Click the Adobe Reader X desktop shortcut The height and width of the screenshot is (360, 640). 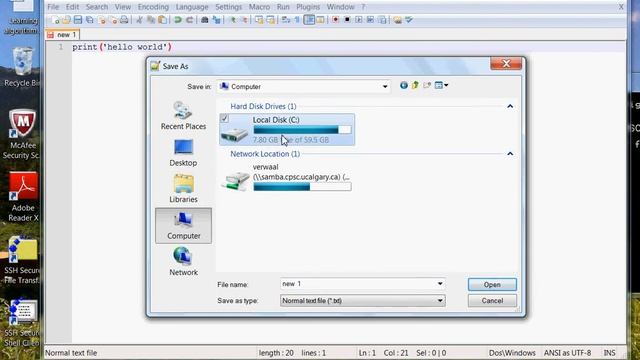pyautogui.click(x=22, y=197)
